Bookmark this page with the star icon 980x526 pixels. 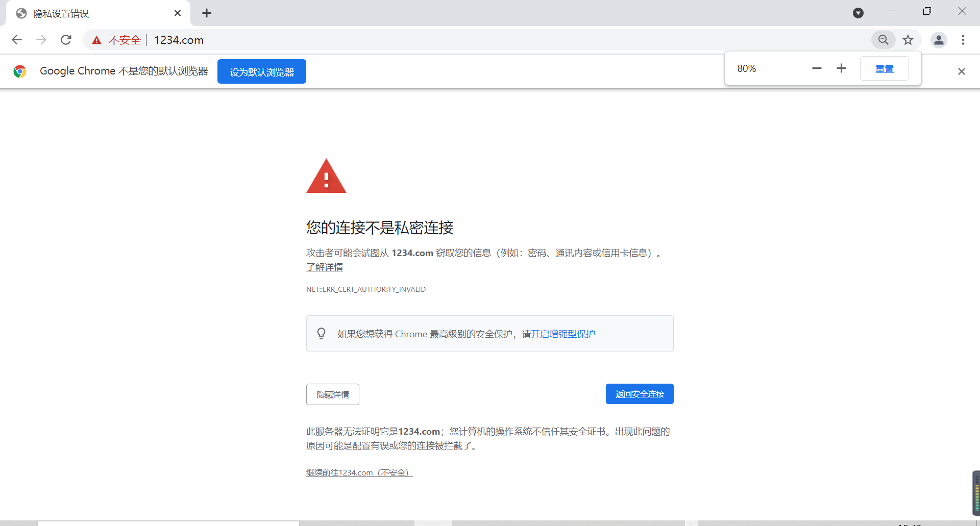coord(908,40)
